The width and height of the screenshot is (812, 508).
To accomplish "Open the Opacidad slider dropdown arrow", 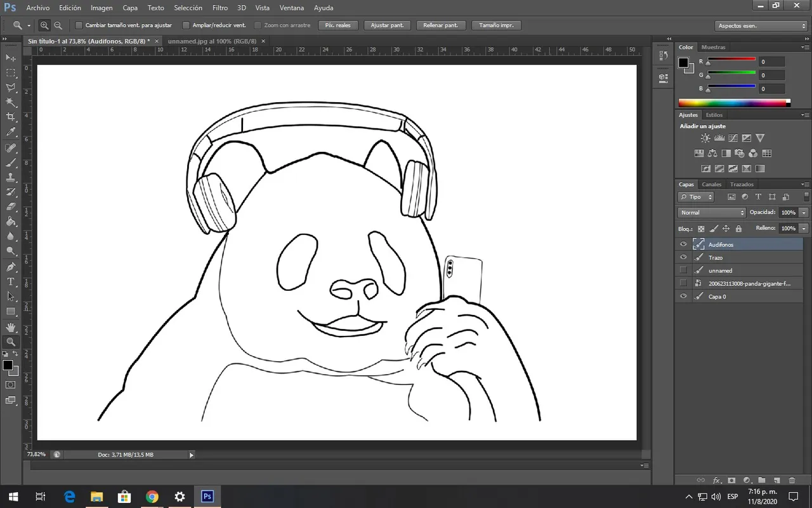I will 804,213.
